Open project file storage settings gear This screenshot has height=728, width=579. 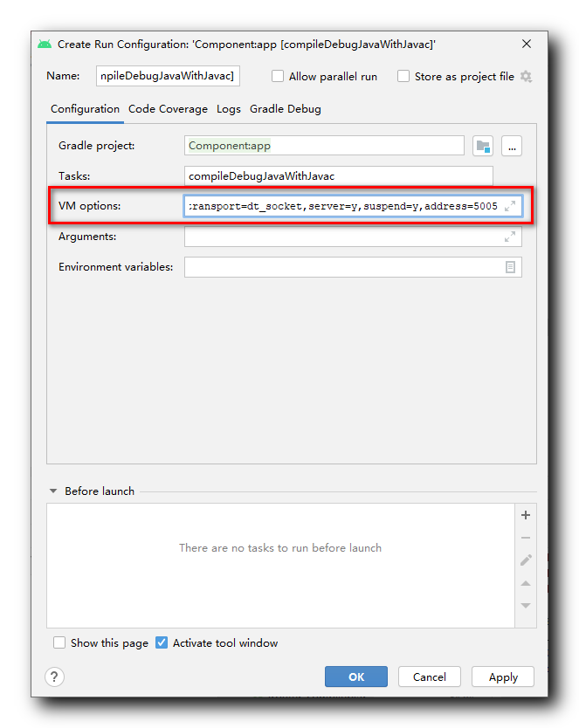[x=526, y=76]
